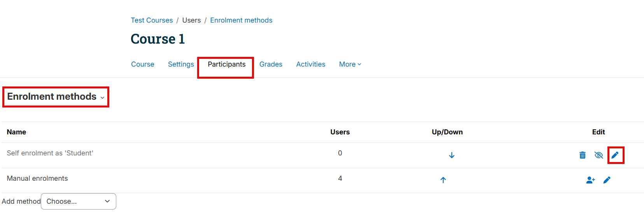The height and width of the screenshot is (215, 644).
Task: Expand the Enrolment methods heading dropdown
Action: (56, 97)
